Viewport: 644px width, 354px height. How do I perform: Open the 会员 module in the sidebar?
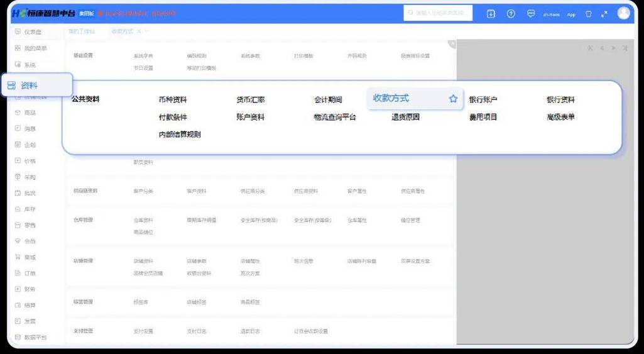[25, 241]
